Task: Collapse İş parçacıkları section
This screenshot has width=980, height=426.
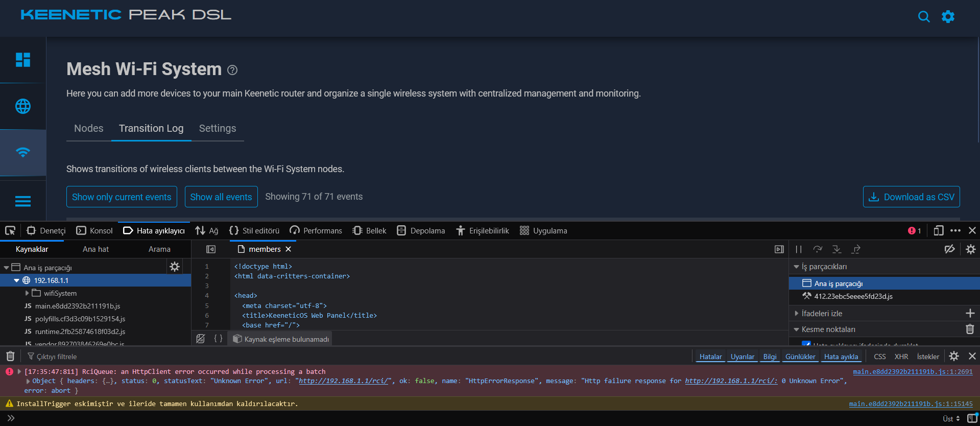Action: (796, 267)
